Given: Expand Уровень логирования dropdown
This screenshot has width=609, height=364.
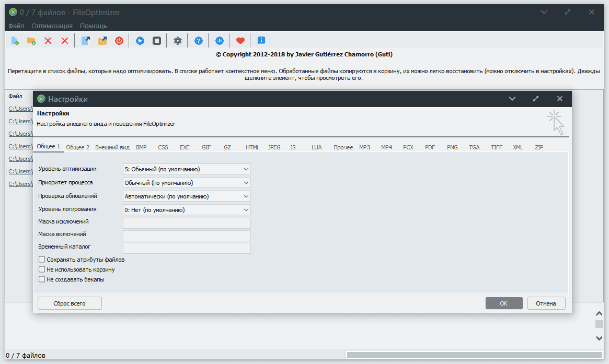Looking at the screenshot, I should click(187, 210).
